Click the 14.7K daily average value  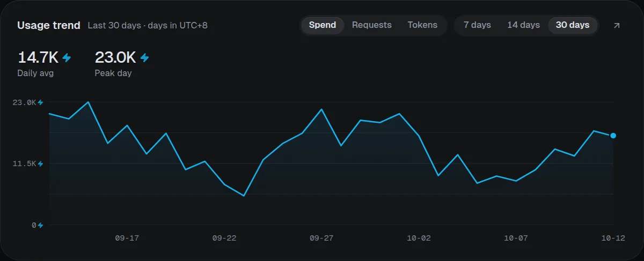[38, 57]
